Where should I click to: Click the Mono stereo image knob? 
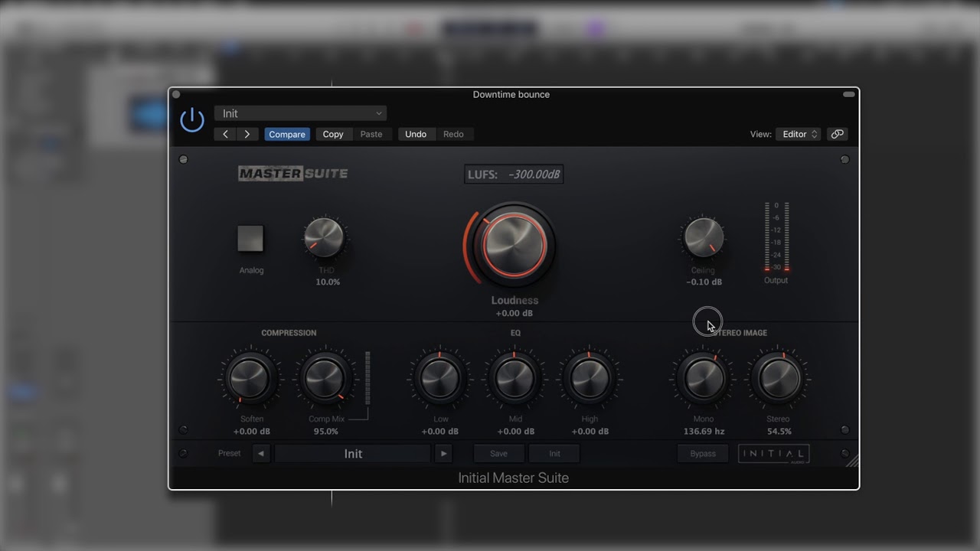704,377
